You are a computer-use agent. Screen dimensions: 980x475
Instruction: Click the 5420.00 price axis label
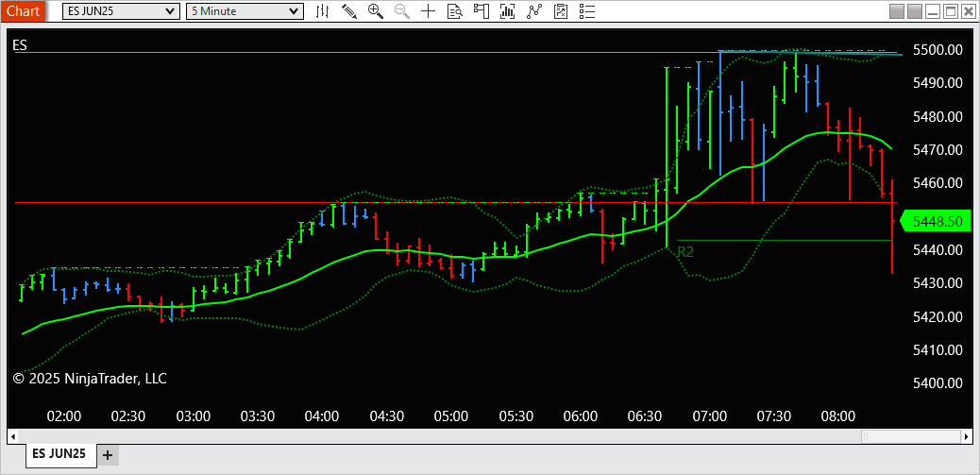click(938, 317)
